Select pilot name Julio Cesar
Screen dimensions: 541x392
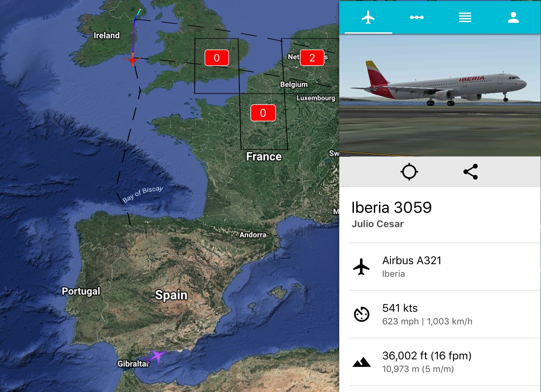tap(377, 224)
